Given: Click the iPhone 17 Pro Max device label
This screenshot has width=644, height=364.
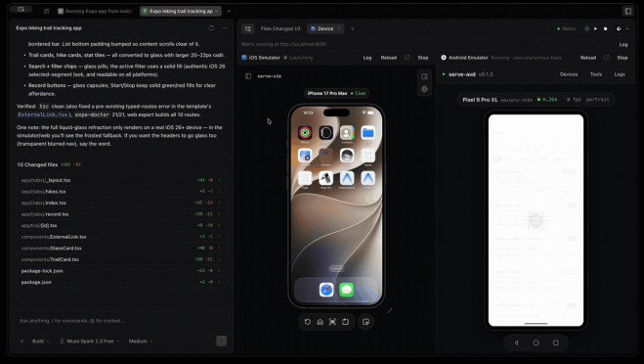Looking at the screenshot, I should coord(327,93).
